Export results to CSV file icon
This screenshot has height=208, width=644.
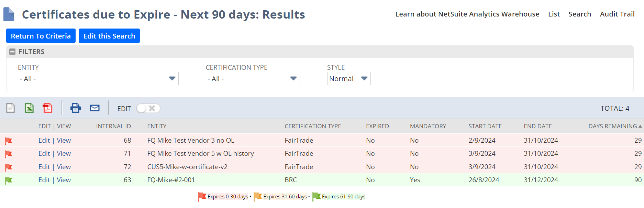(x=11, y=108)
